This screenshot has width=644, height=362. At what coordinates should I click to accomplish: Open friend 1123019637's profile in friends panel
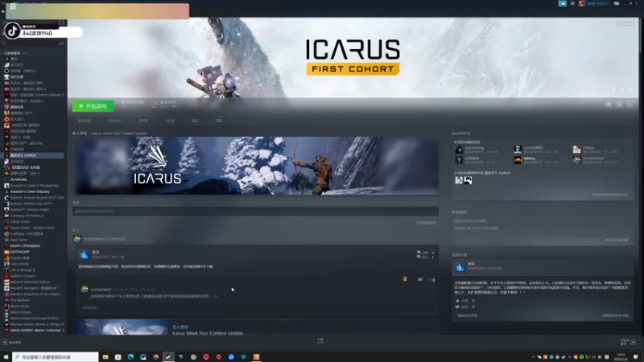click(x=593, y=158)
